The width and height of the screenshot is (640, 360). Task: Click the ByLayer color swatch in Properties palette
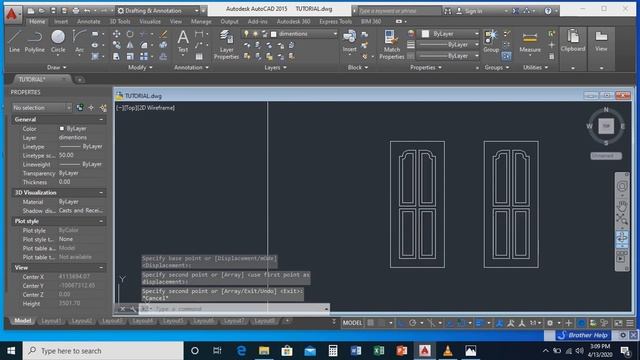click(x=62, y=129)
